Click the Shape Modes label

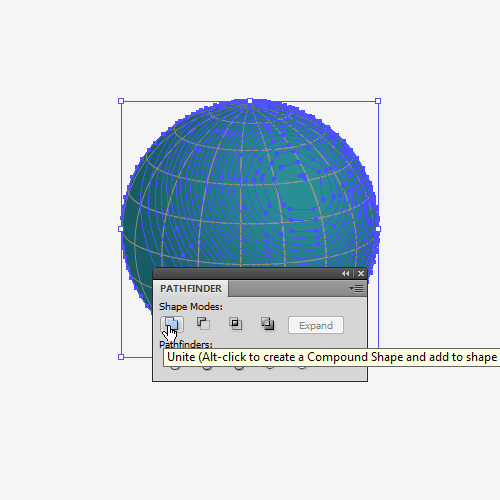191,307
